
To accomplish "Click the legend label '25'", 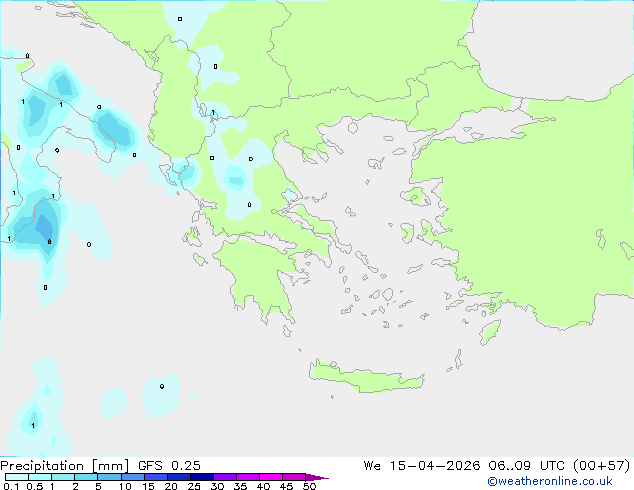I will pos(194,486).
